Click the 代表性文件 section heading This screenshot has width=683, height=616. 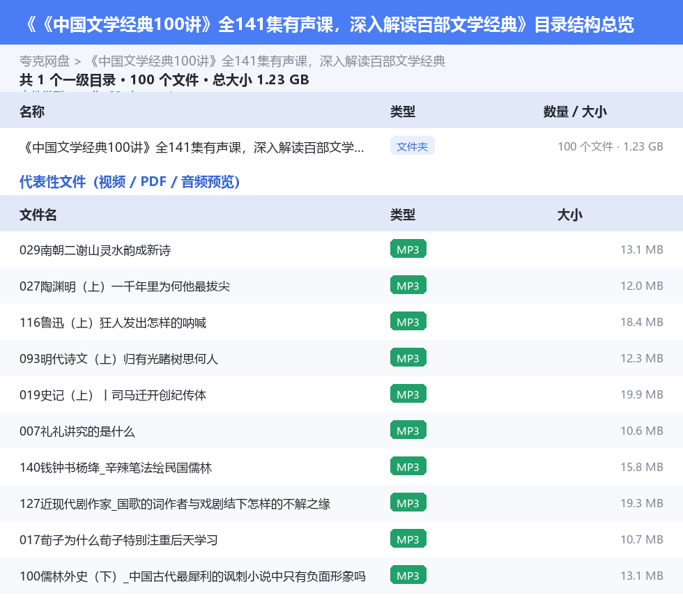130,182
